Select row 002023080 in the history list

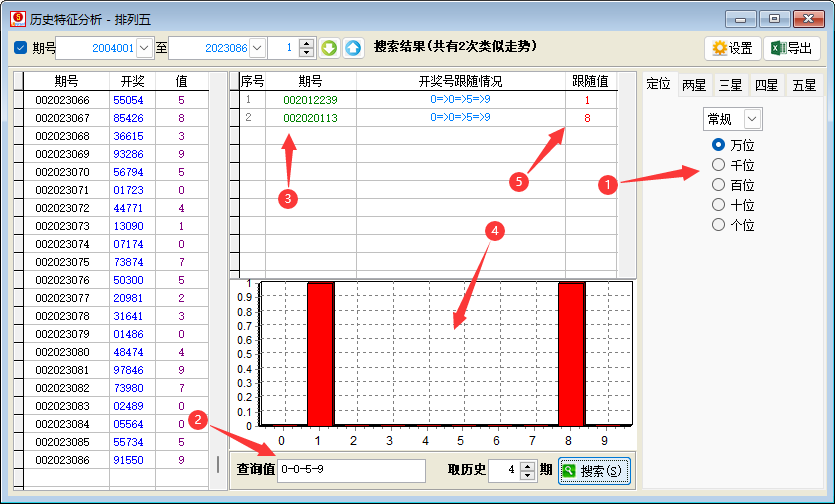point(116,352)
